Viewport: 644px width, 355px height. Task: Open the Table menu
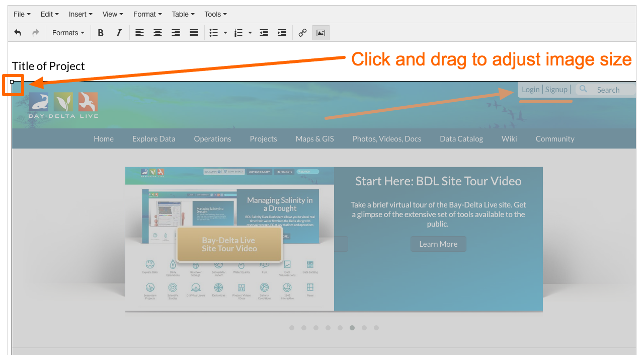coord(183,14)
